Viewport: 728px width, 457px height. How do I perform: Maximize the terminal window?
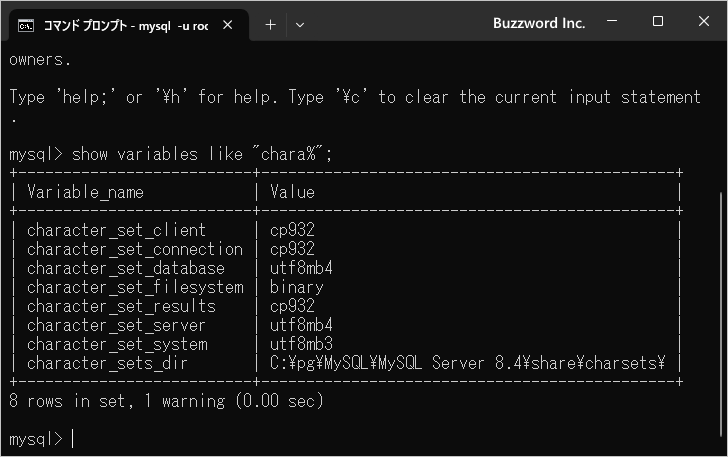pyautogui.click(x=658, y=22)
